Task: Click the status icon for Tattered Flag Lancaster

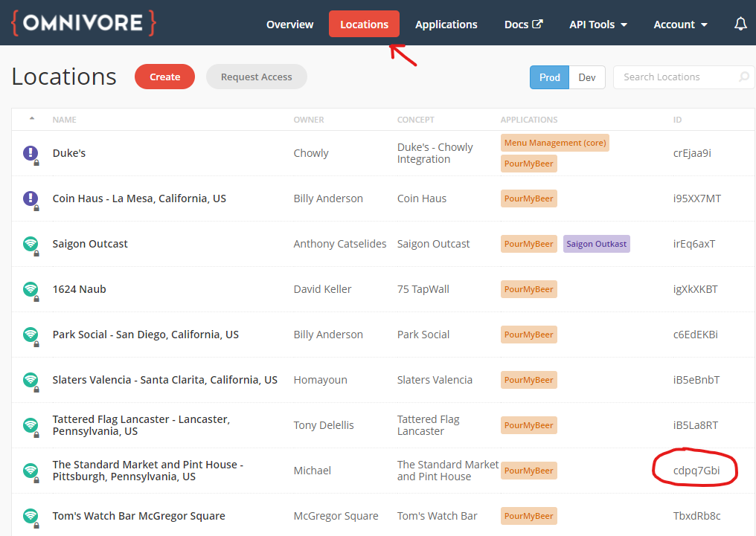Action: point(31,425)
